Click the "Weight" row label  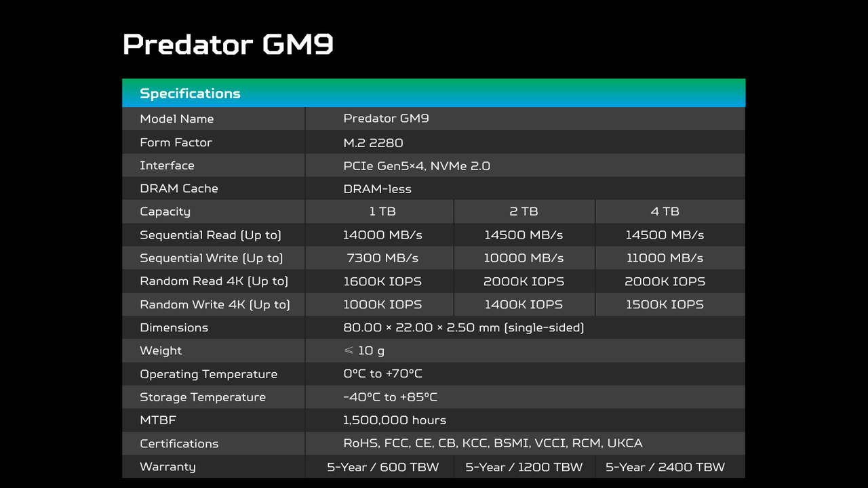tap(161, 350)
